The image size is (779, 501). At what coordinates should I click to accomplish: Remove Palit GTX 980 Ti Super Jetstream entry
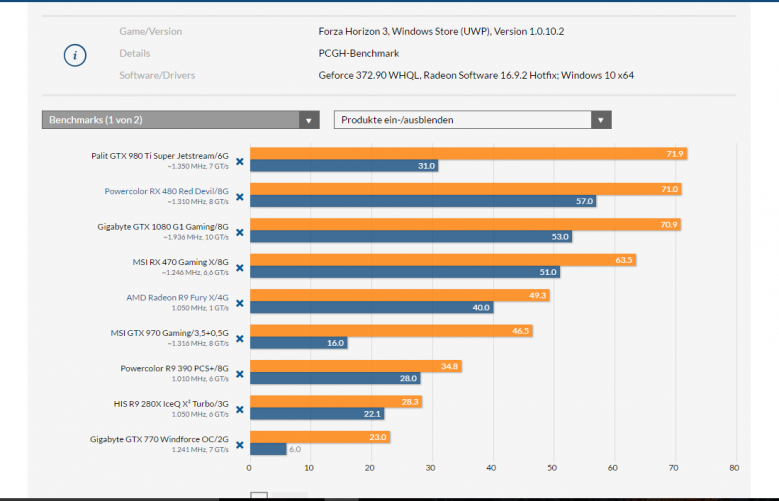click(x=240, y=160)
